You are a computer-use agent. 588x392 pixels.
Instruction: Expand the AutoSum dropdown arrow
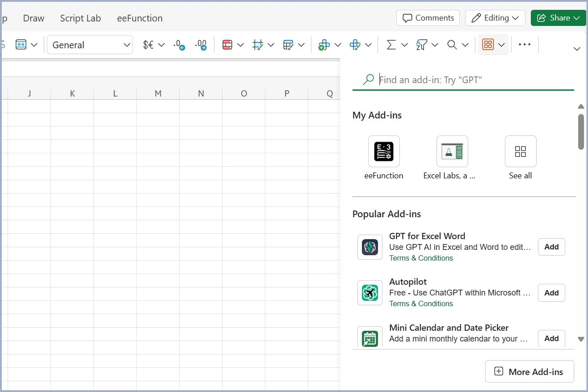[x=404, y=44]
